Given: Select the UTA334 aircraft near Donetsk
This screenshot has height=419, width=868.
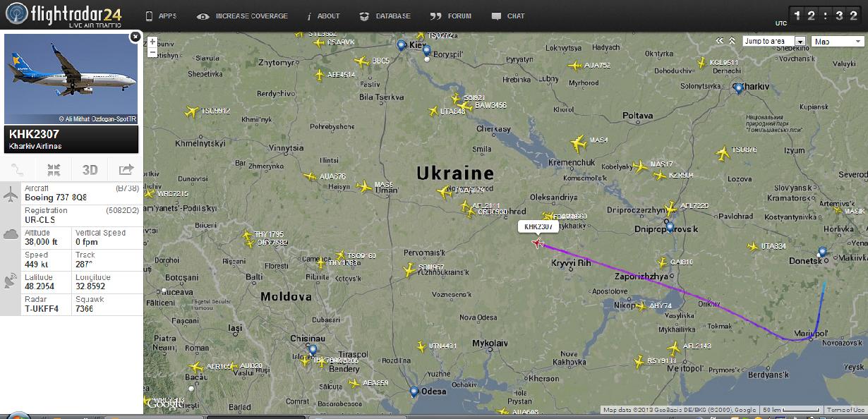Looking at the screenshot, I should (x=753, y=246).
